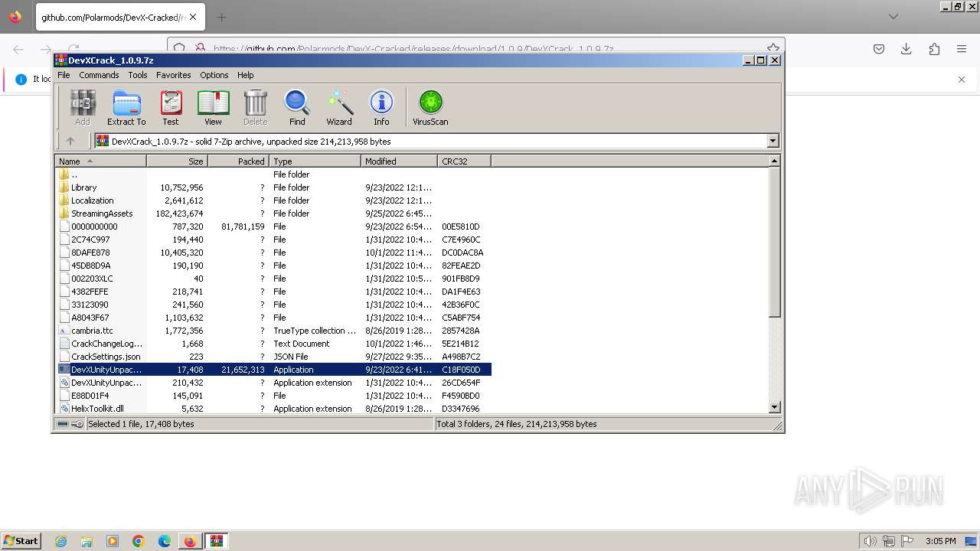The width and height of the screenshot is (980, 551).
Task: Open the Options menu
Action: coord(214,75)
